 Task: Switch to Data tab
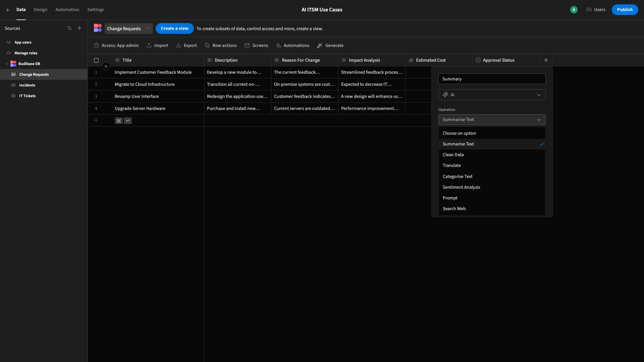coord(21,10)
